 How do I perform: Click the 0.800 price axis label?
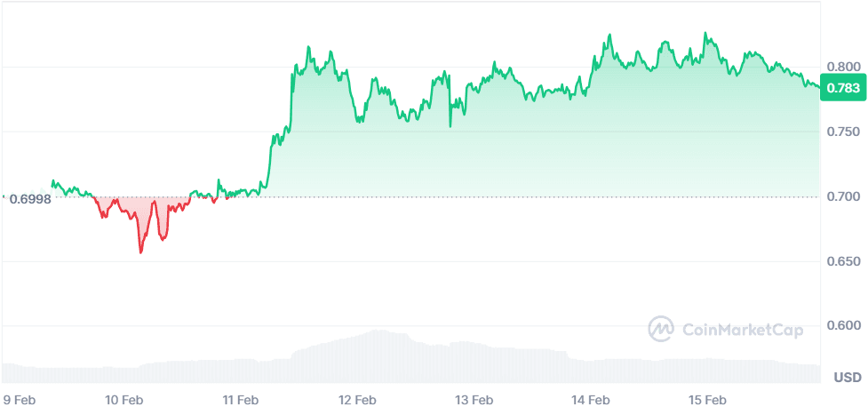point(843,67)
